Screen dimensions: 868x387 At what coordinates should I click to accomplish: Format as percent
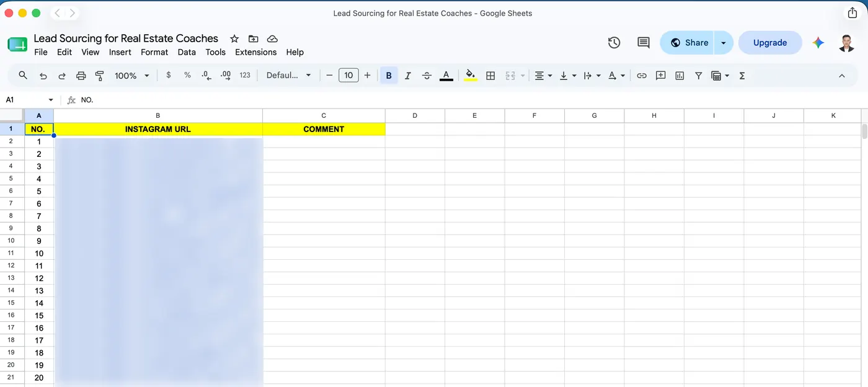tap(187, 75)
